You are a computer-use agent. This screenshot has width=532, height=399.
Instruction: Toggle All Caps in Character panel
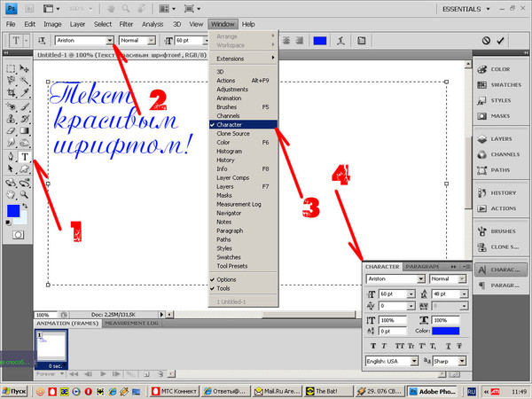(x=399, y=346)
